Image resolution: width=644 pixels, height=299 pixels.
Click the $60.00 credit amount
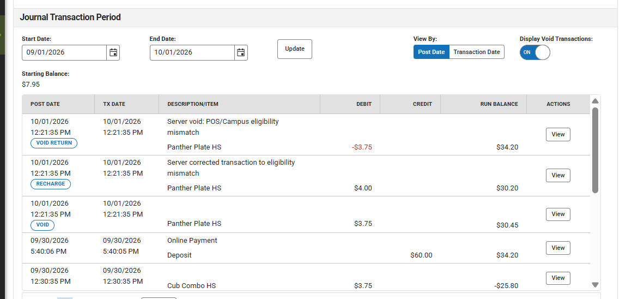tap(421, 255)
